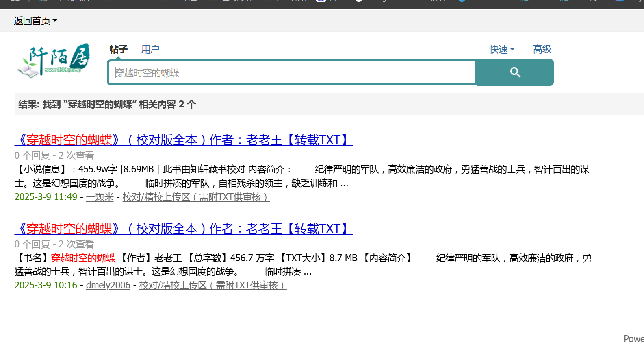Expand the 快速 search mode dropdown
The width and height of the screenshot is (644, 358).
click(502, 50)
